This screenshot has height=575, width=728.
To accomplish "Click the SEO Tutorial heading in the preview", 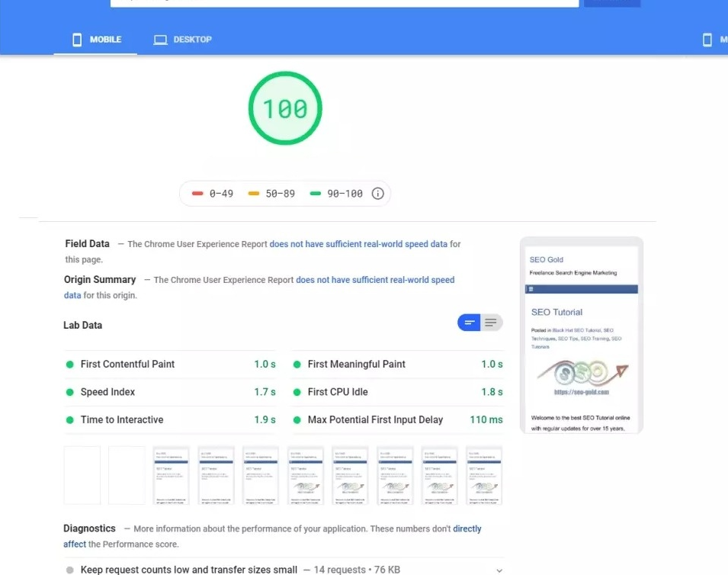I will pyautogui.click(x=556, y=312).
